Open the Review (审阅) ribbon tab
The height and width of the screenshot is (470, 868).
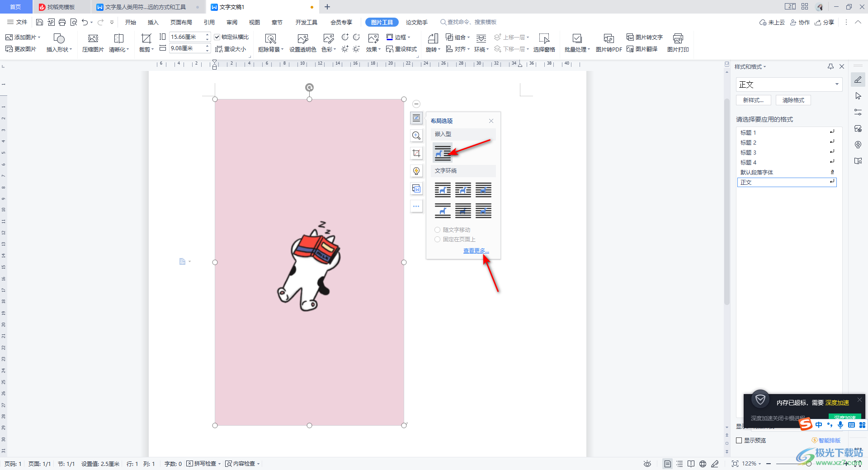tap(232, 22)
